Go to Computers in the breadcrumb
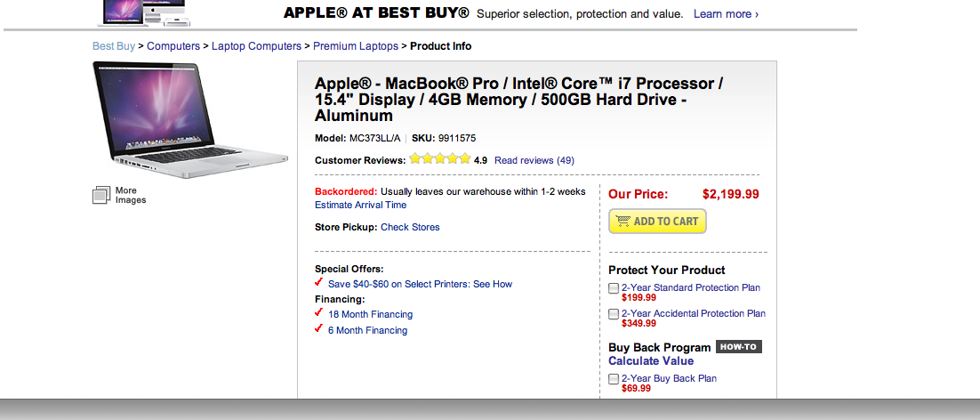980x420 pixels. tap(173, 46)
